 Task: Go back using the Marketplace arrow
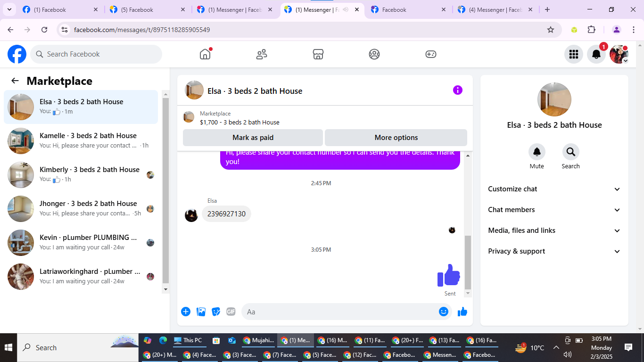pos(15,81)
